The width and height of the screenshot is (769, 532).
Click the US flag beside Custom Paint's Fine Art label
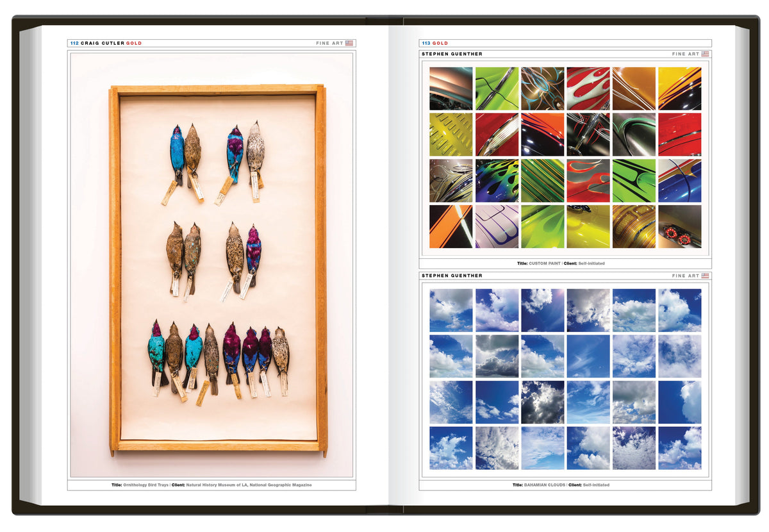705,54
